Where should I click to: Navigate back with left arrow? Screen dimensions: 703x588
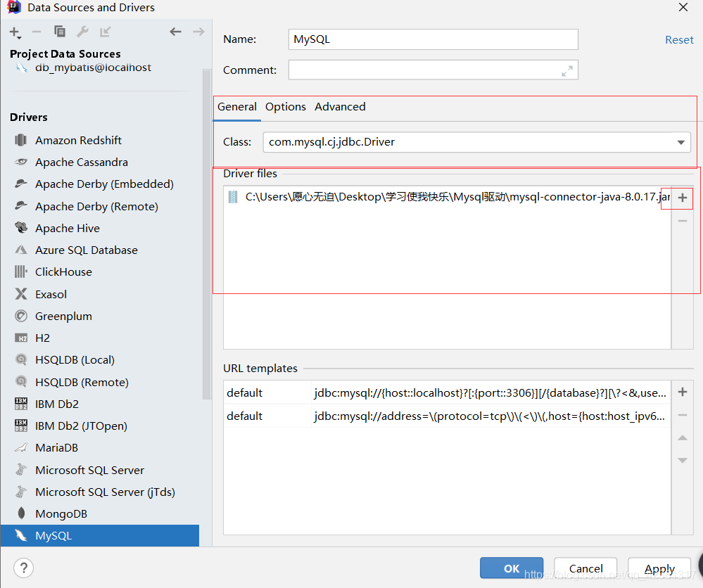click(175, 32)
